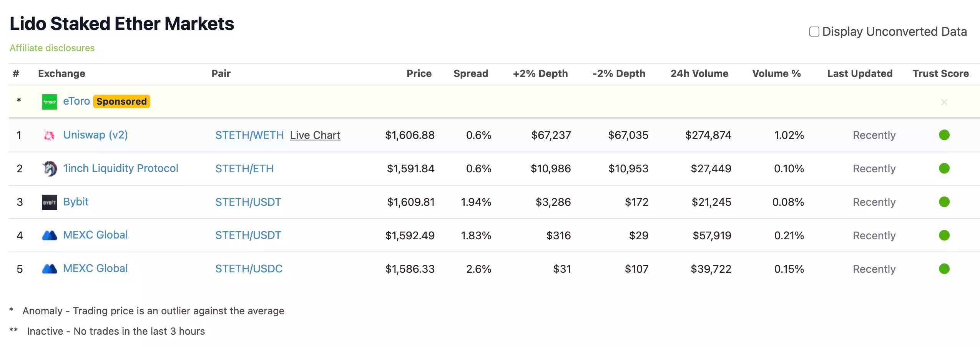Image resolution: width=980 pixels, height=347 pixels.
Task: Click the eToro logo icon
Action: [49, 102]
